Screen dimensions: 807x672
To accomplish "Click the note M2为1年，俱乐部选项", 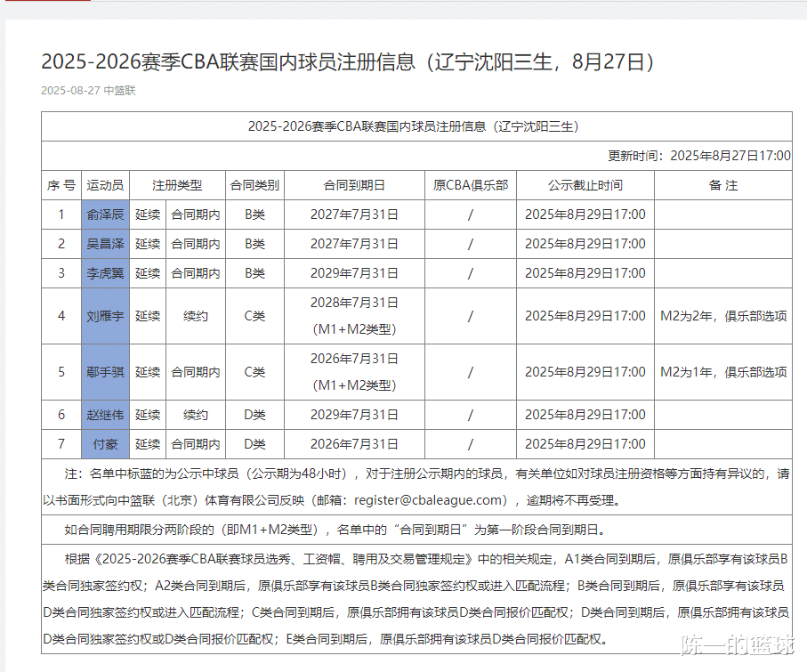I will click(723, 372).
